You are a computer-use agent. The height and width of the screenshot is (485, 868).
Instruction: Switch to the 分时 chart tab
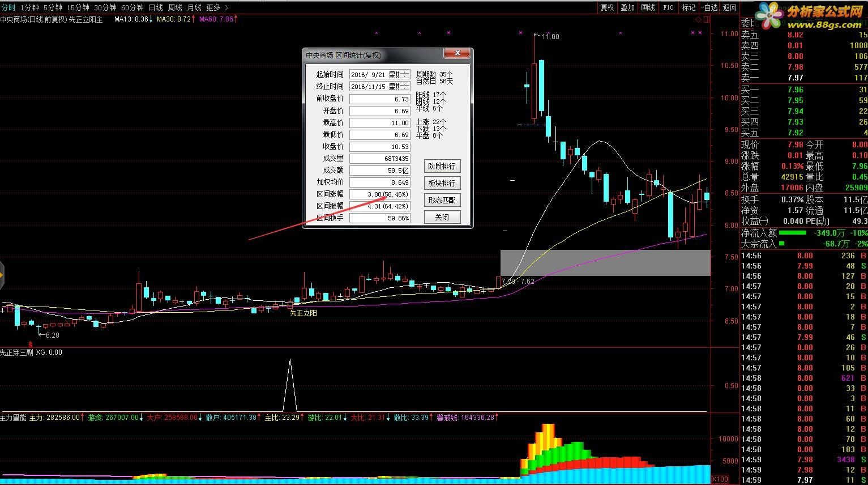click(x=8, y=7)
